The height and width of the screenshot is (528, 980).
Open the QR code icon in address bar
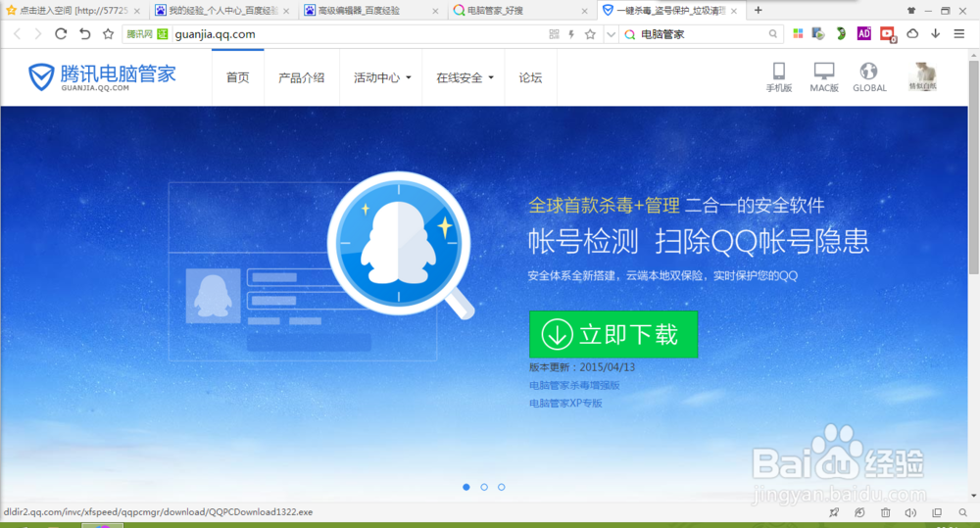click(554, 34)
